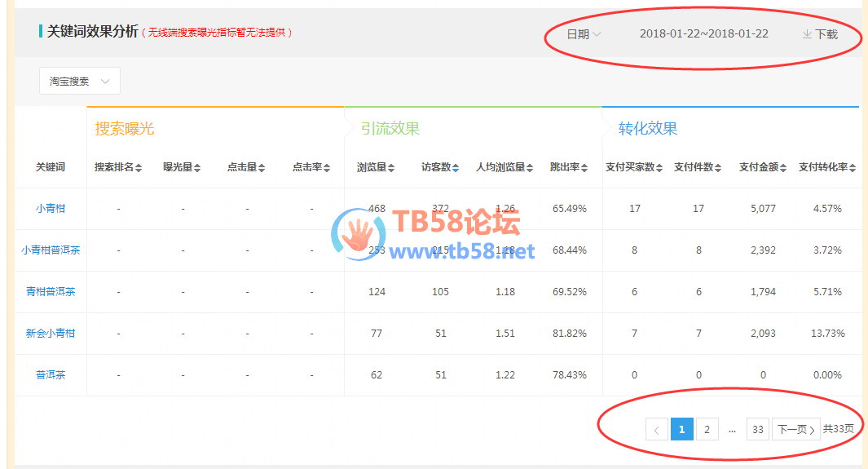868x469 pixels.
Task: Open keyword link 新会小青柑
Action: [51, 334]
